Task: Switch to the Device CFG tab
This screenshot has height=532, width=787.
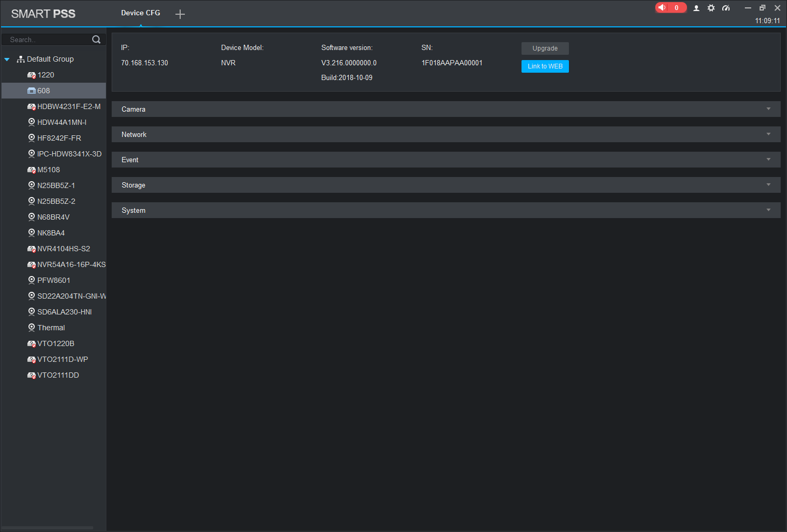Action: click(141, 13)
